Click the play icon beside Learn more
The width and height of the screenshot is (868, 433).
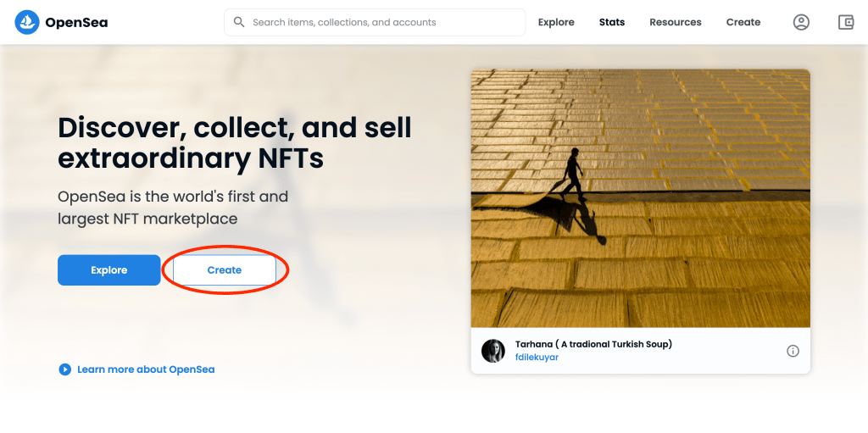tap(64, 369)
